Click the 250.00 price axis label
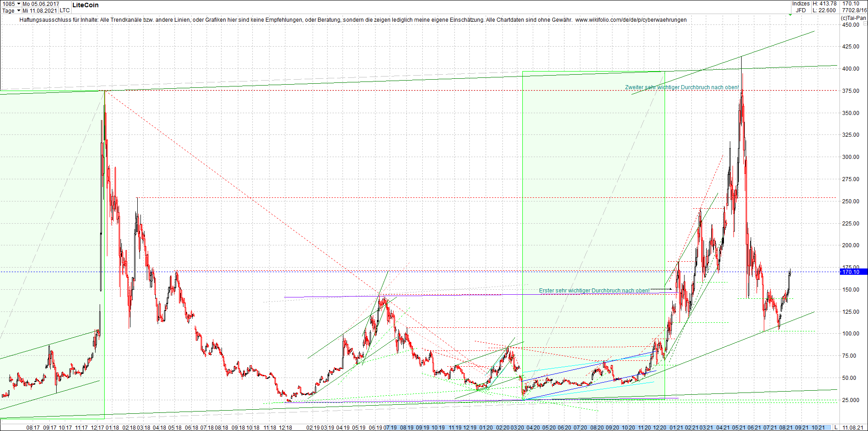 point(851,201)
